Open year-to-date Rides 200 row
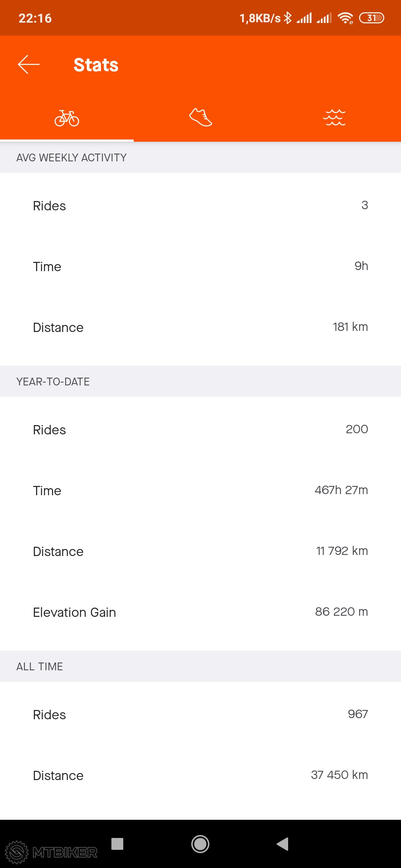 click(200, 430)
